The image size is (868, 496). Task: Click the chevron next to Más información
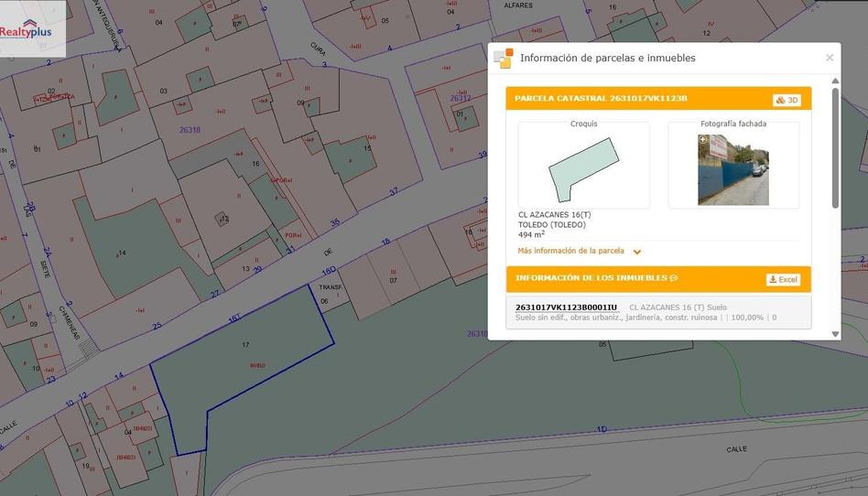[x=637, y=252]
